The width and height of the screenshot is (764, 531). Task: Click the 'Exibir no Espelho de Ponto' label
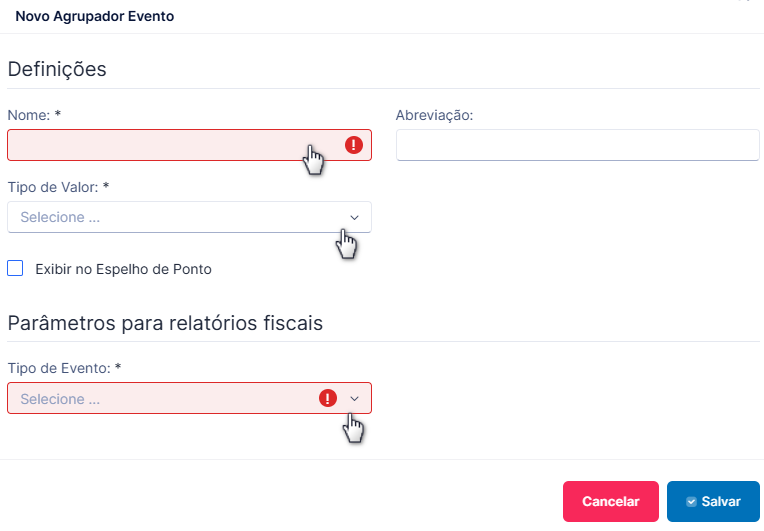[x=123, y=269]
